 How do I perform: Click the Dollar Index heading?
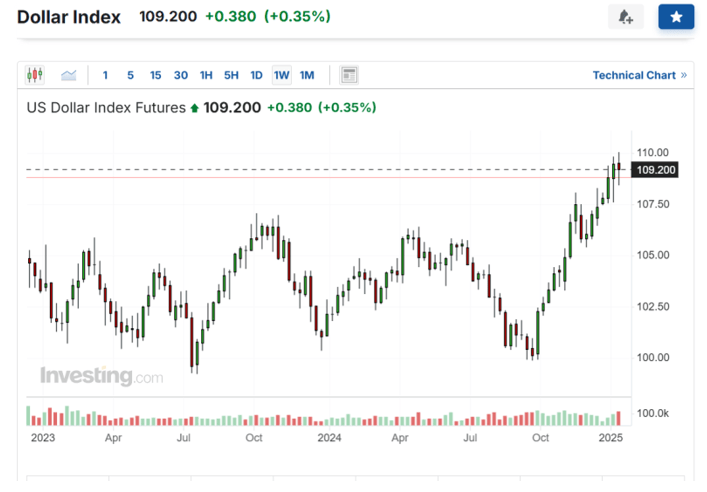pyautogui.click(x=69, y=17)
